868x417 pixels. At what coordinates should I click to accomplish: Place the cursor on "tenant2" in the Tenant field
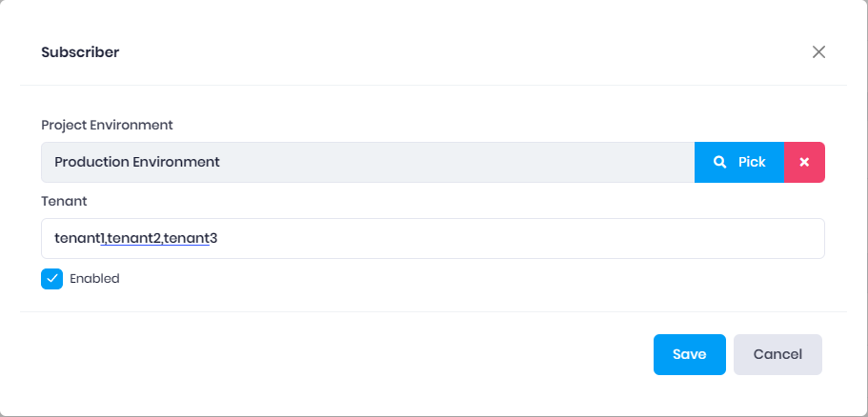coord(133,238)
